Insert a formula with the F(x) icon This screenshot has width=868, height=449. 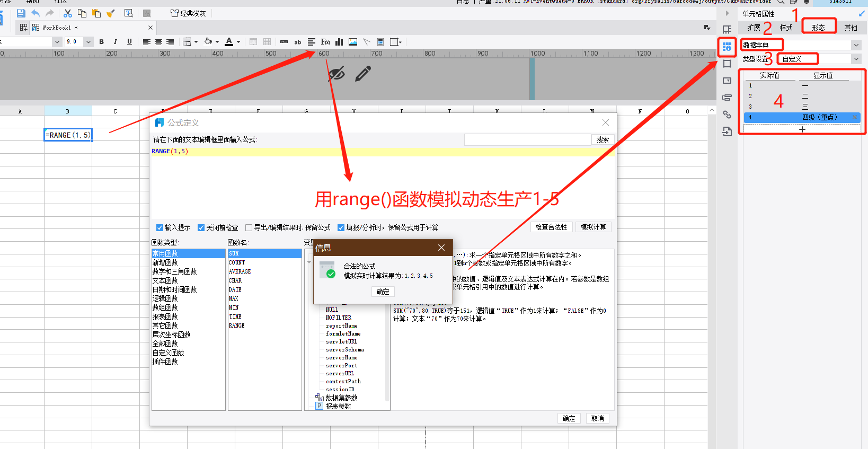point(325,42)
